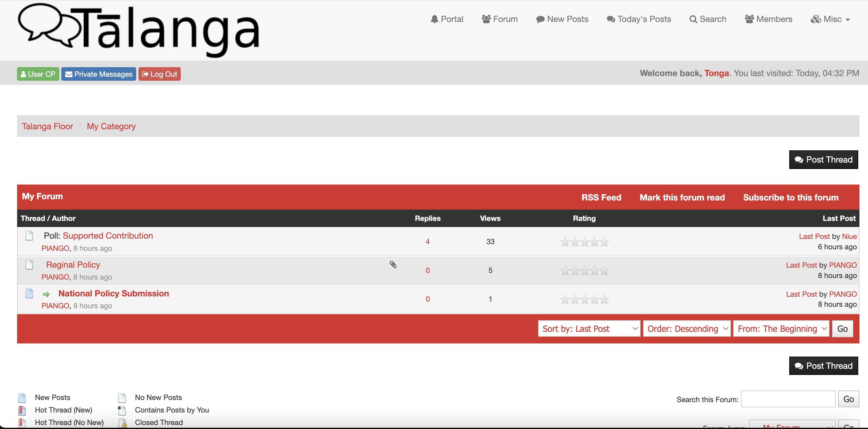This screenshot has width=868, height=429.
Task: Click Mark this forum read link
Action: (682, 198)
